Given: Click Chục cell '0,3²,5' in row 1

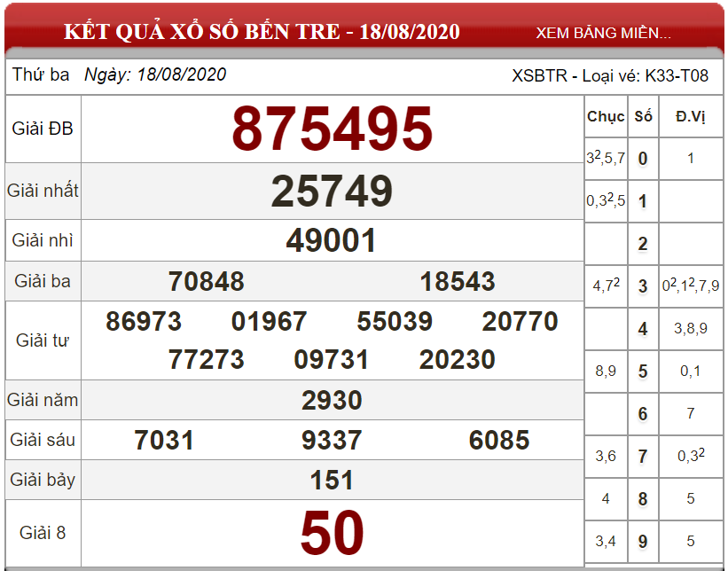Looking at the screenshot, I should [606, 200].
